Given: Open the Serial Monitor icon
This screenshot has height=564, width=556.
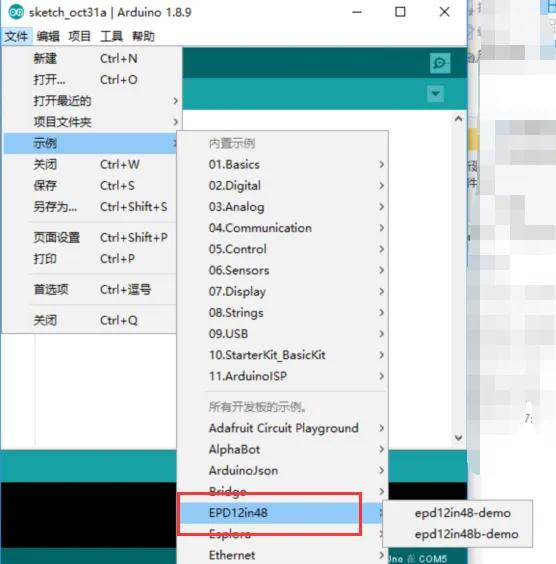Looking at the screenshot, I should coord(440,63).
